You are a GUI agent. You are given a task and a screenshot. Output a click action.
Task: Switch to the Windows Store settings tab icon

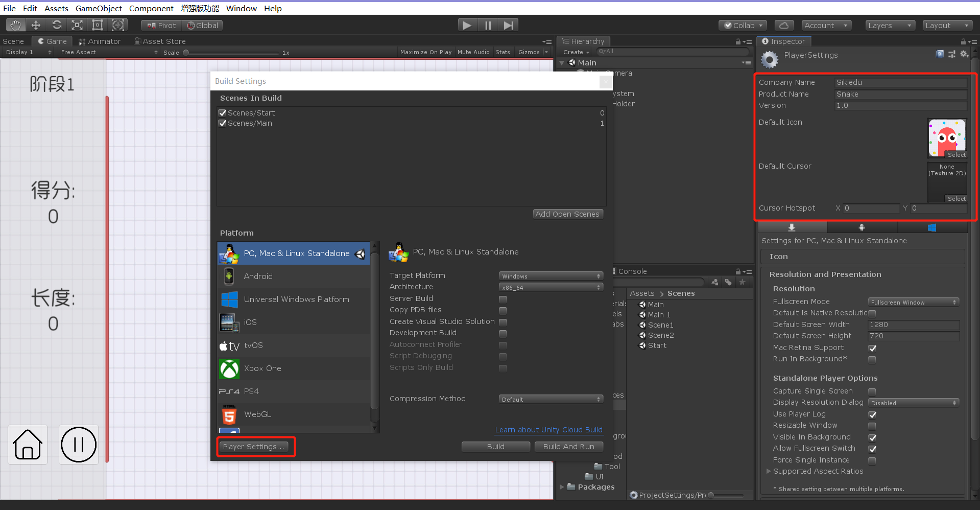tap(932, 227)
